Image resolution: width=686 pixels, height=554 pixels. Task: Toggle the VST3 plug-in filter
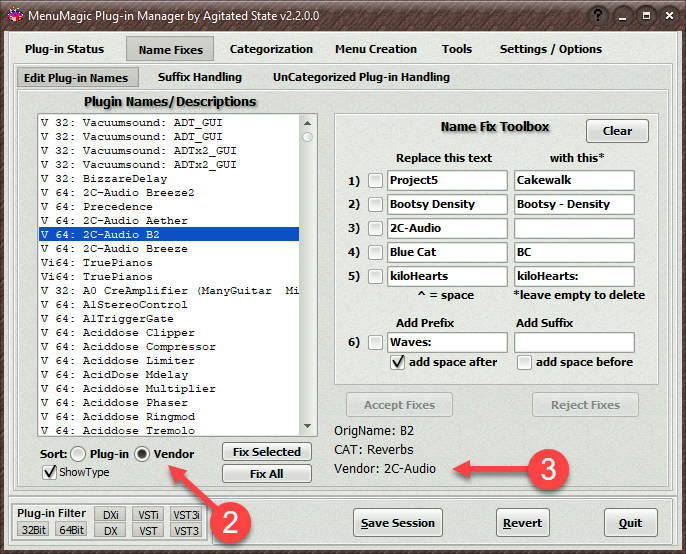(x=186, y=531)
